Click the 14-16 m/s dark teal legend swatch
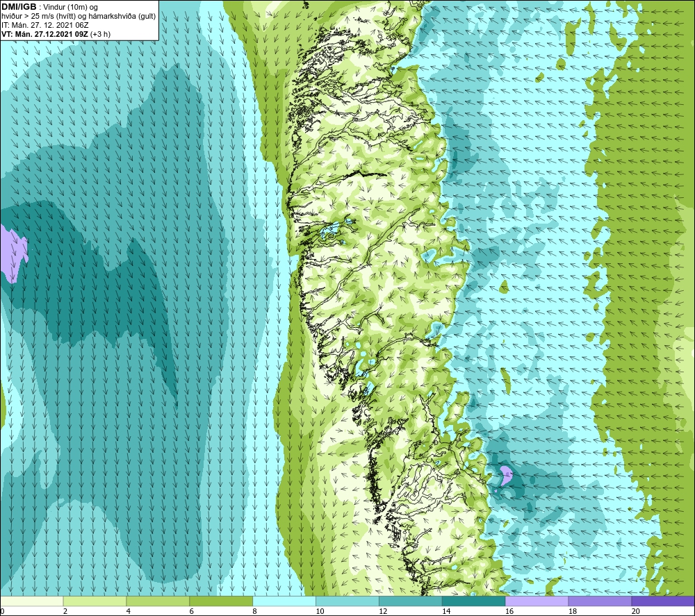This screenshot has width=695, height=616. 473,601
